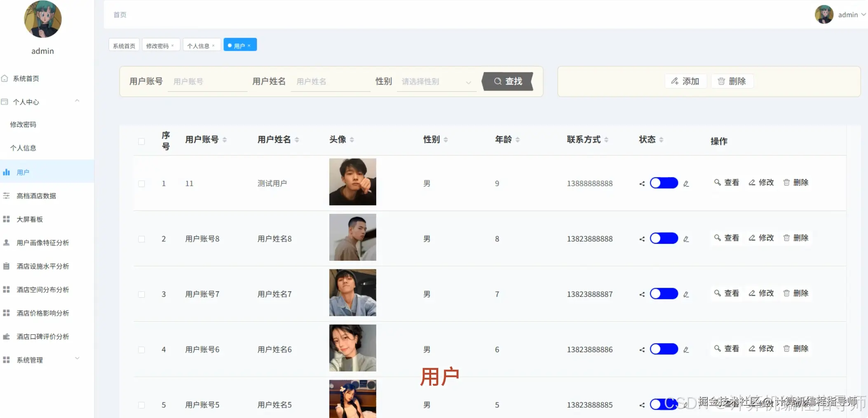Check the checkbox for row 用户账号5
868x418 pixels.
pos(141,405)
